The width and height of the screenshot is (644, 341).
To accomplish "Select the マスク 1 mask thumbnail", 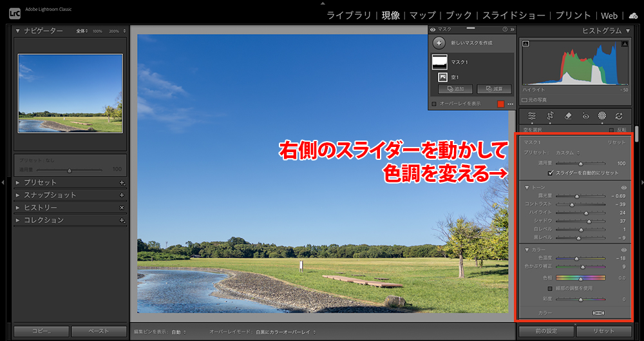I will [x=439, y=62].
